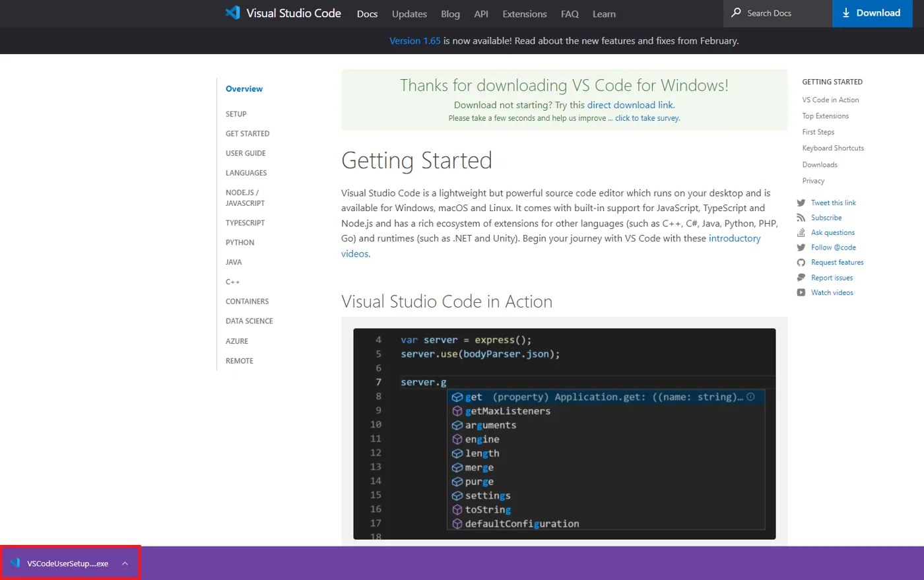Click the VS Code icon on downloaded file
The image size is (924, 580).
[x=15, y=564]
